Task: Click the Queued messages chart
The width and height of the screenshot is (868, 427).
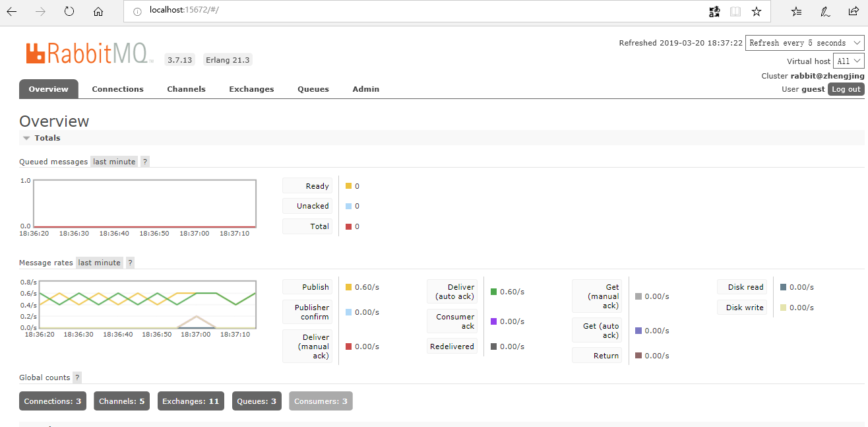Action: [x=144, y=203]
